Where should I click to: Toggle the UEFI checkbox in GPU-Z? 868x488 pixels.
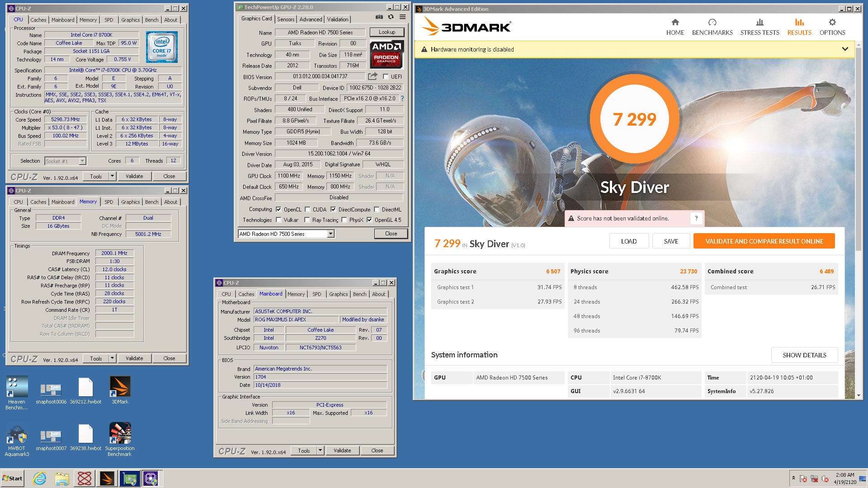[386, 76]
